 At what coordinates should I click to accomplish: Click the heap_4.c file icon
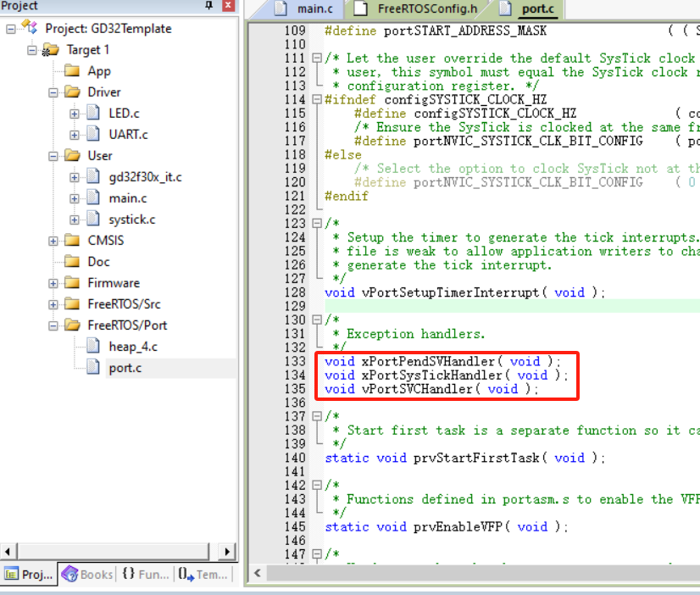tap(93, 346)
